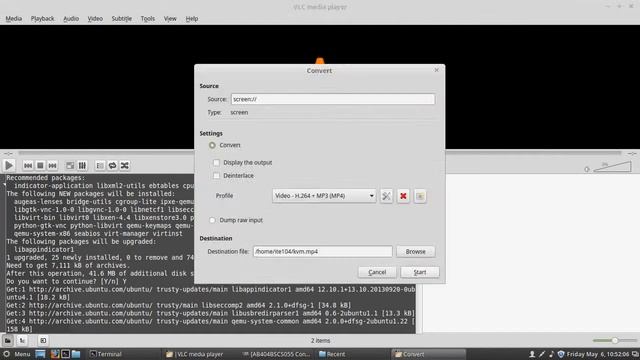The image size is (640, 360).
Task: Click the display icon at taskbar end
Action: pos(635,354)
